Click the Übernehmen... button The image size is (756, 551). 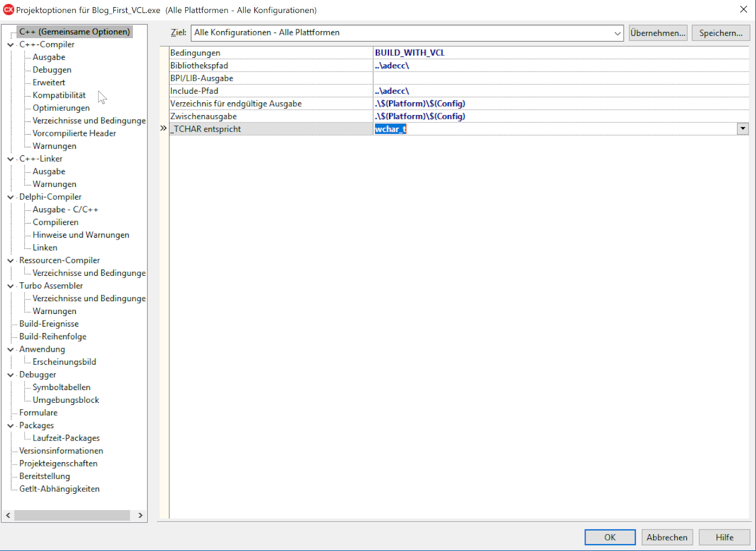pos(658,33)
